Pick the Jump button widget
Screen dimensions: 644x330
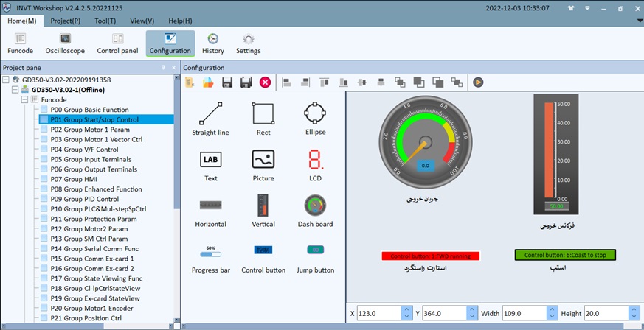pyautogui.click(x=315, y=259)
